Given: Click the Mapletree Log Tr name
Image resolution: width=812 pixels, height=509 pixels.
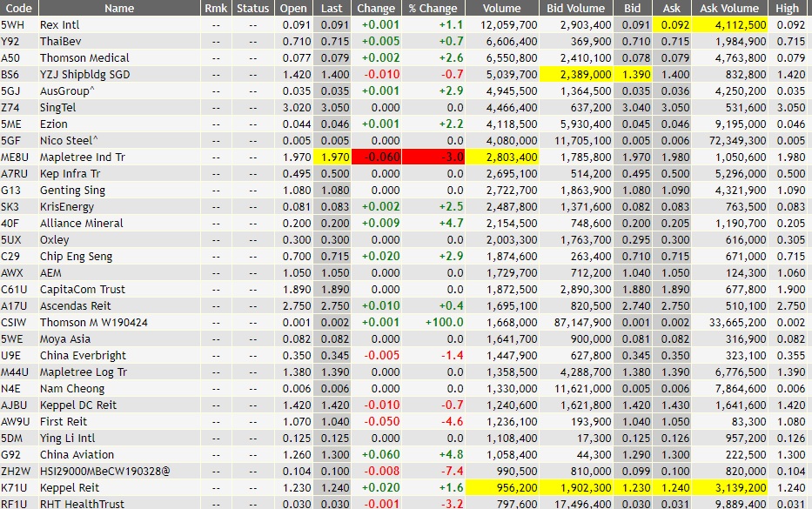Looking at the screenshot, I should (x=84, y=372).
